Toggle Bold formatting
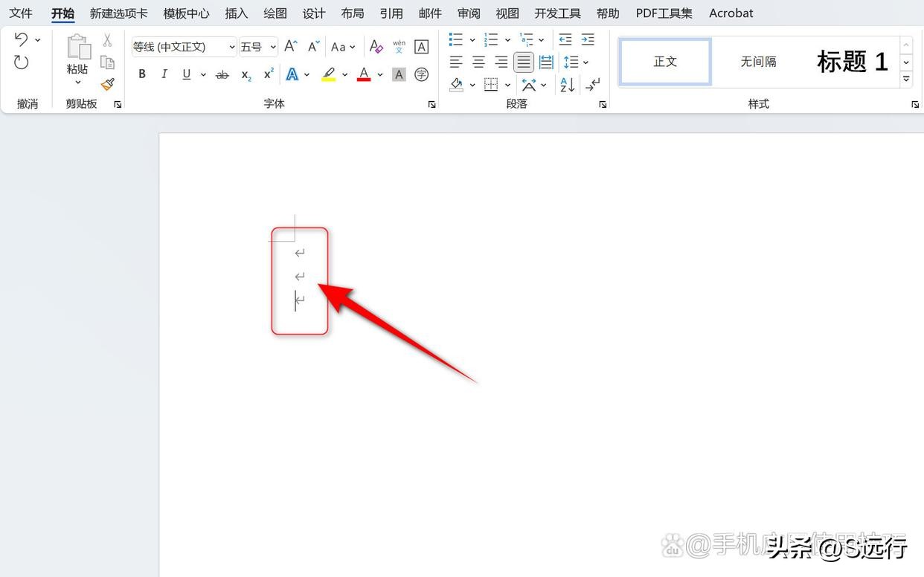 tap(142, 74)
